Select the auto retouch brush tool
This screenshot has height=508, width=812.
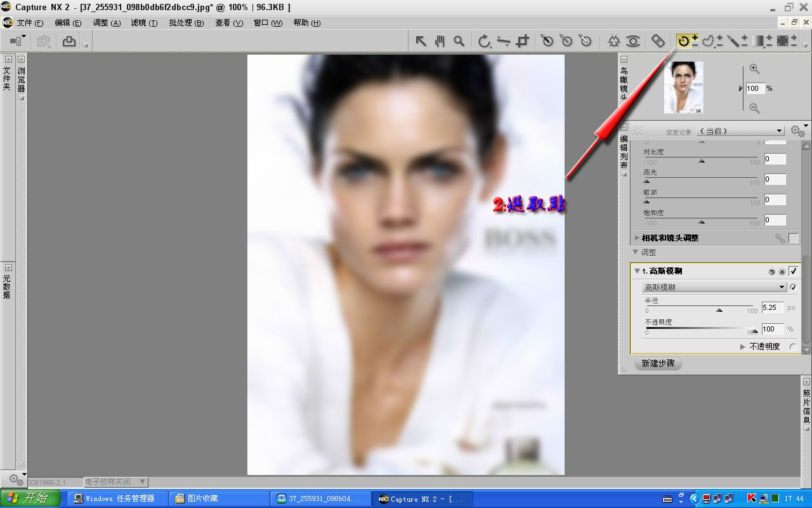[658, 41]
